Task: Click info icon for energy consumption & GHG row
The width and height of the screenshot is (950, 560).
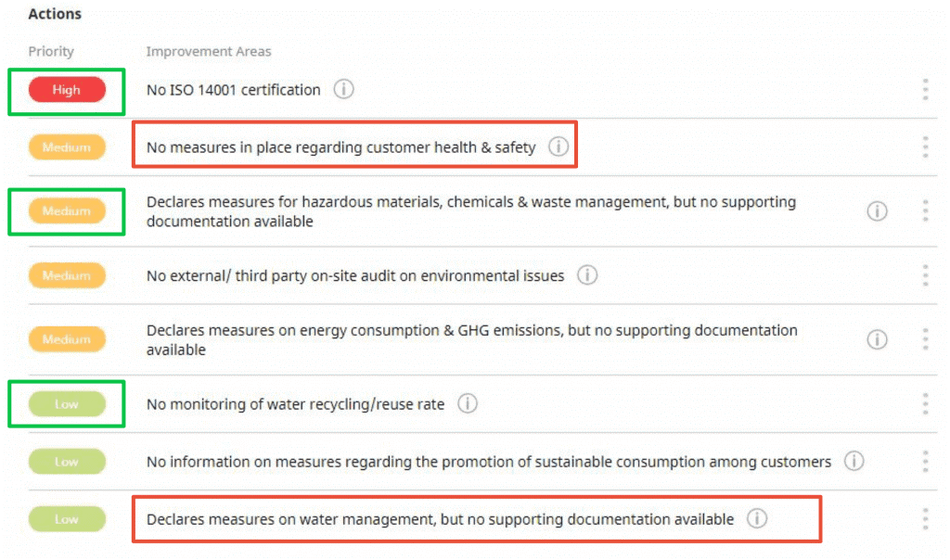Action: (877, 339)
